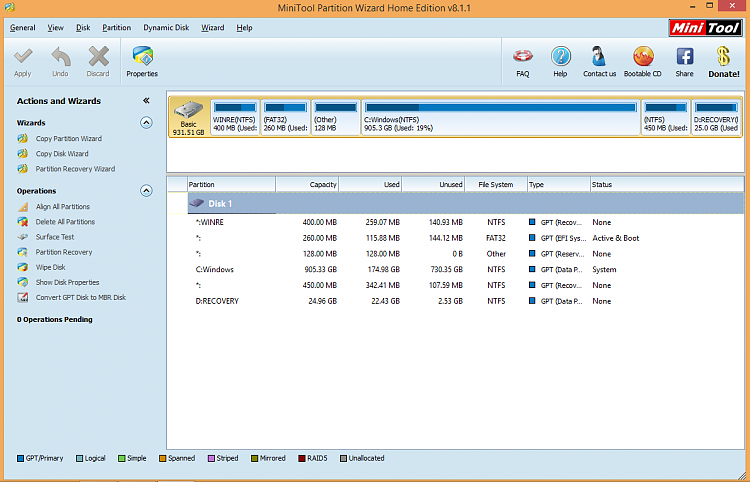
Task: Collapse the Wizards section
Action: pyautogui.click(x=146, y=123)
